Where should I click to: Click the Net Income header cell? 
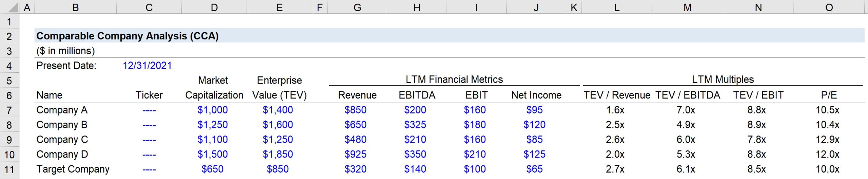click(536, 95)
